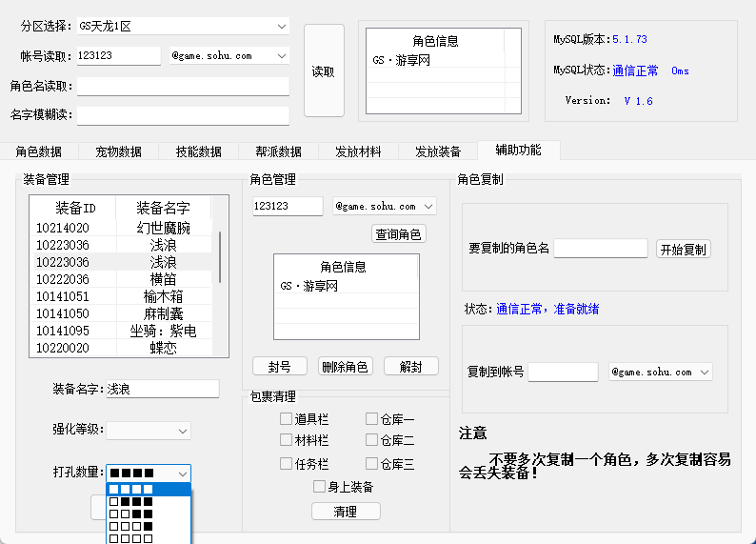
Task: Tick the 道具栏 checkbox
Action: click(286, 418)
